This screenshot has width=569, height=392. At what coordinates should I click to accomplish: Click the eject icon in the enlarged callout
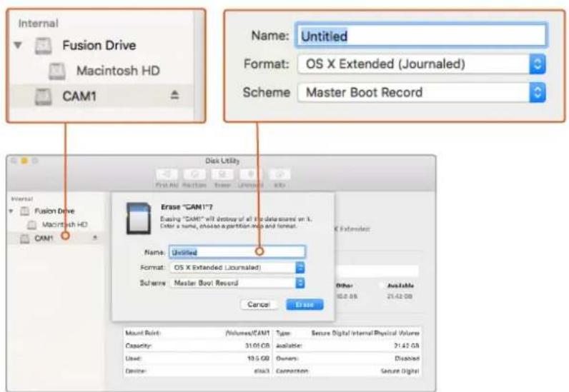pos(174,96)
